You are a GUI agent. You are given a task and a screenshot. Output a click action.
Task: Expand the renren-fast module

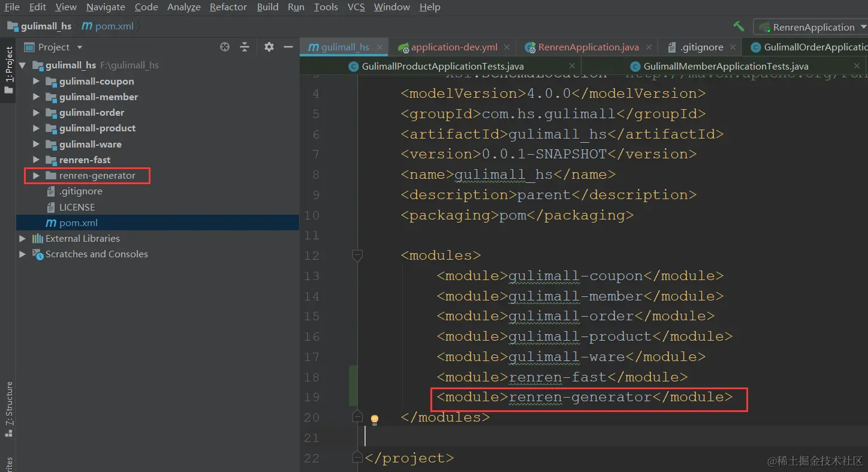(36, 160)
